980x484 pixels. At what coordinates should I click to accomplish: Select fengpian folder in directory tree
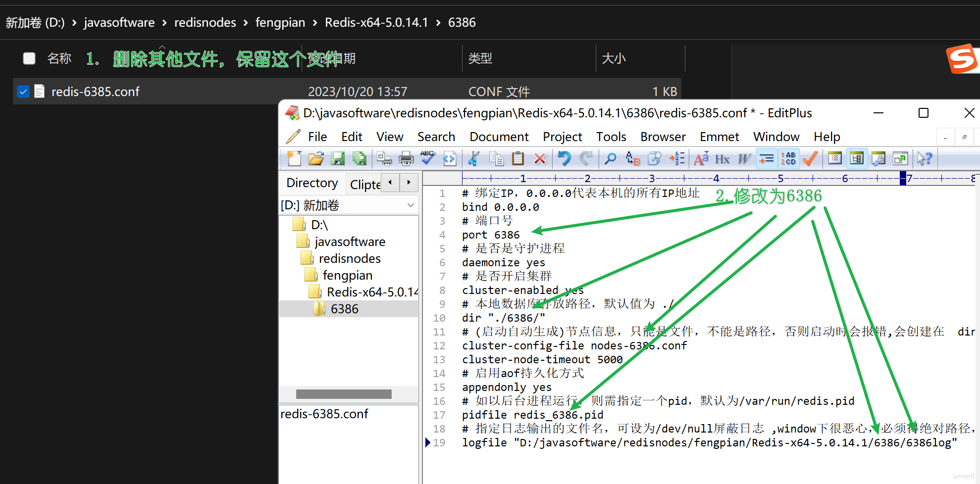click(x=348, y=275)
